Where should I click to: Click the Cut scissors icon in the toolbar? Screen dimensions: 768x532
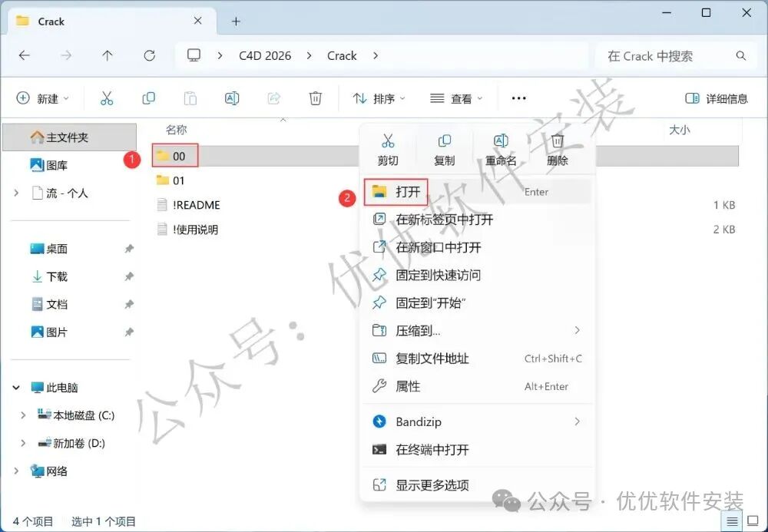click(106, 98)
